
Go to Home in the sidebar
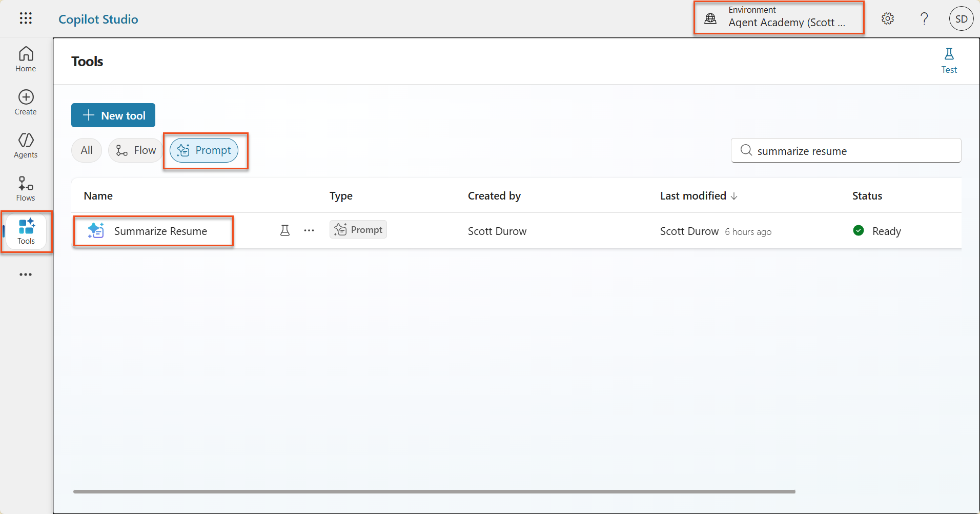26,60
